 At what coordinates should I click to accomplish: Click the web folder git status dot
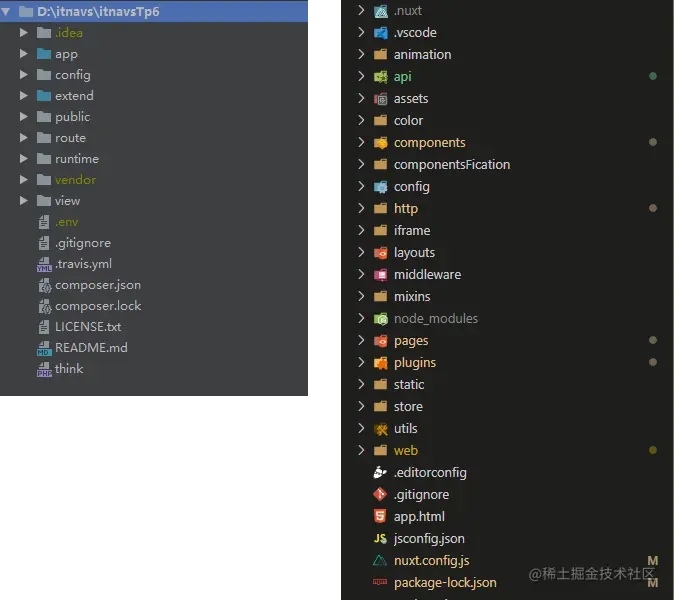[653, 450]
